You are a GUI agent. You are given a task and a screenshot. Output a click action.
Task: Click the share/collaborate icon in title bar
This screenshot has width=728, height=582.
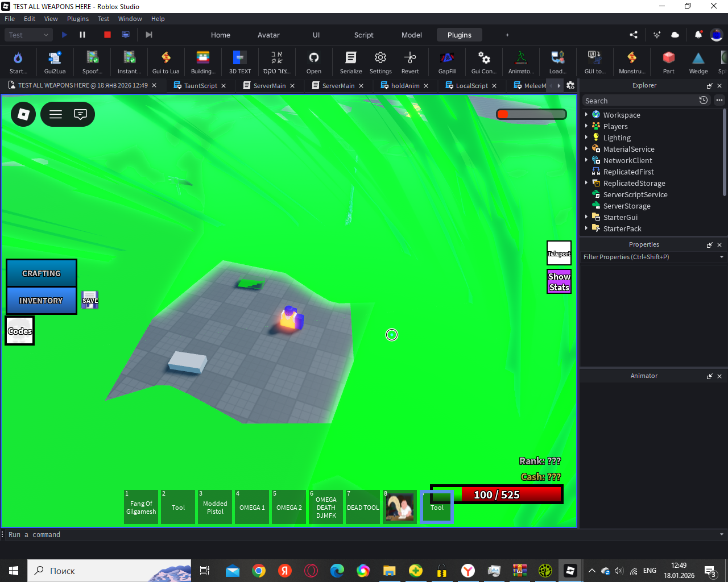(634, 35)
